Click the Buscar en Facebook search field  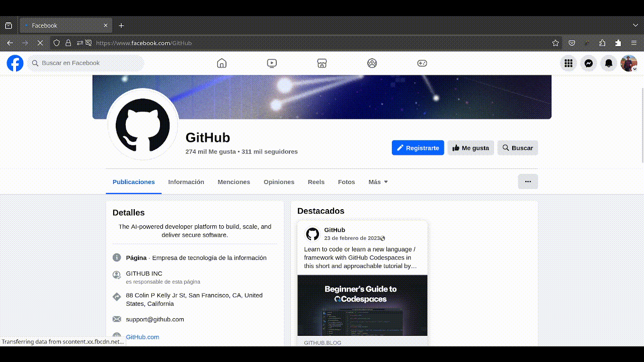pyautogui.click(x=86, y=63)
